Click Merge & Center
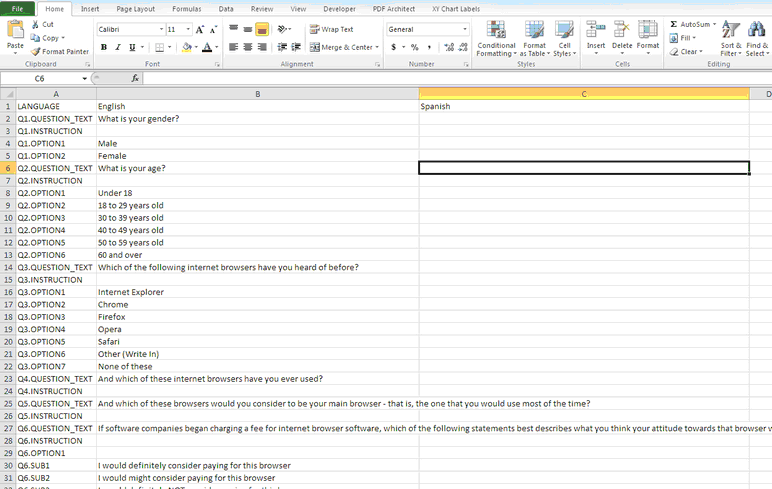The width and height of the screenshot is (772, 489). (x=341, y=47)
